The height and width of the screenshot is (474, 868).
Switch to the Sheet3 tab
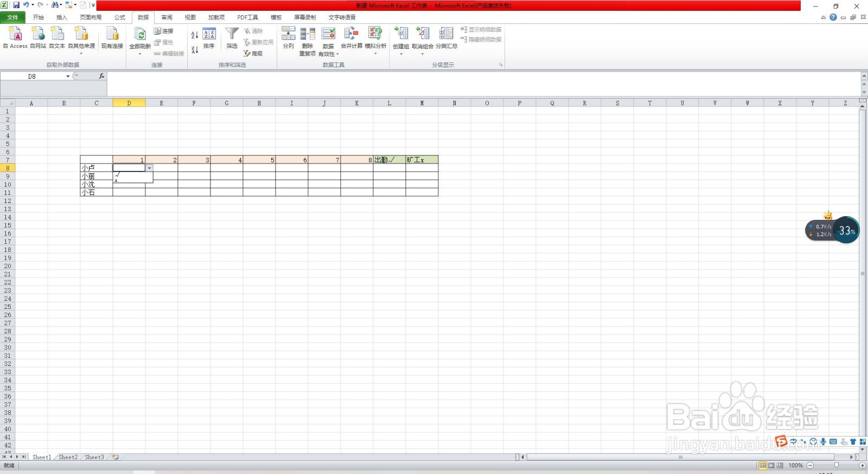coord(94,457)
